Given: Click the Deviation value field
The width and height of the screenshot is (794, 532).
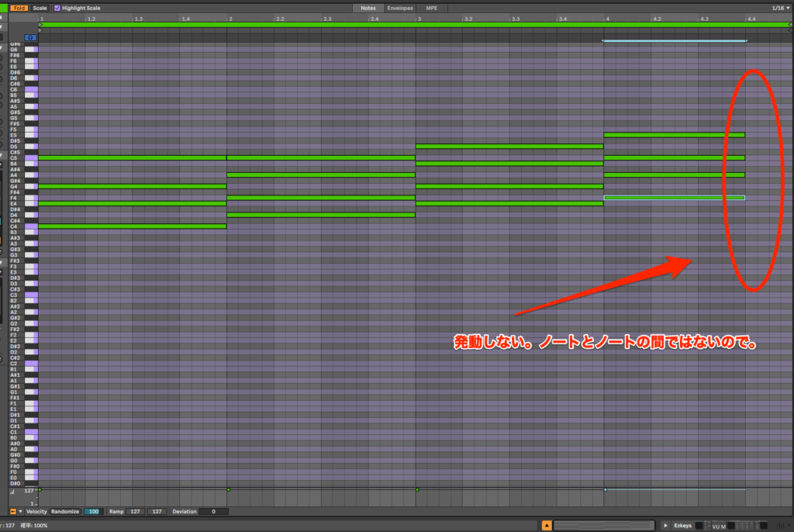Looking at the screenshot, I should 213,512.
